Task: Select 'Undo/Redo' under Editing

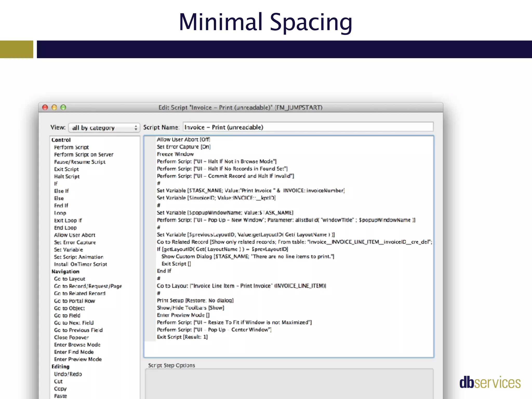Action: pyautogui.click(x=68, y=374)
